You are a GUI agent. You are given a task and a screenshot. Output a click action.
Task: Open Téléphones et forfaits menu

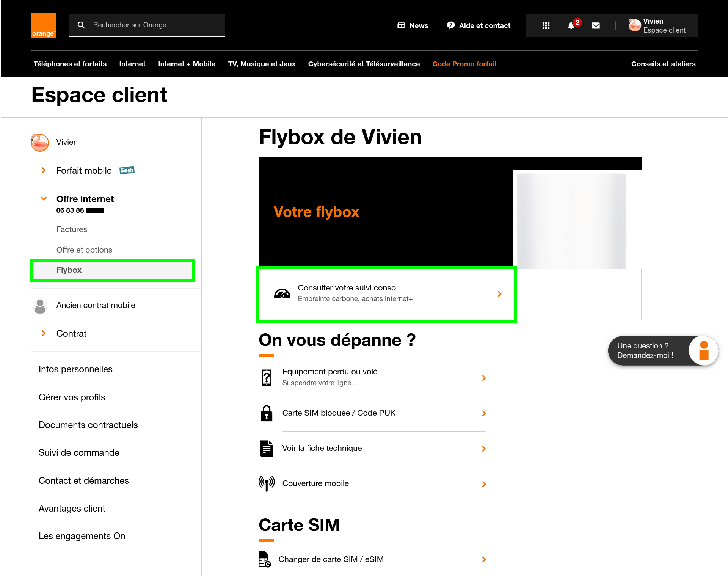70,64
